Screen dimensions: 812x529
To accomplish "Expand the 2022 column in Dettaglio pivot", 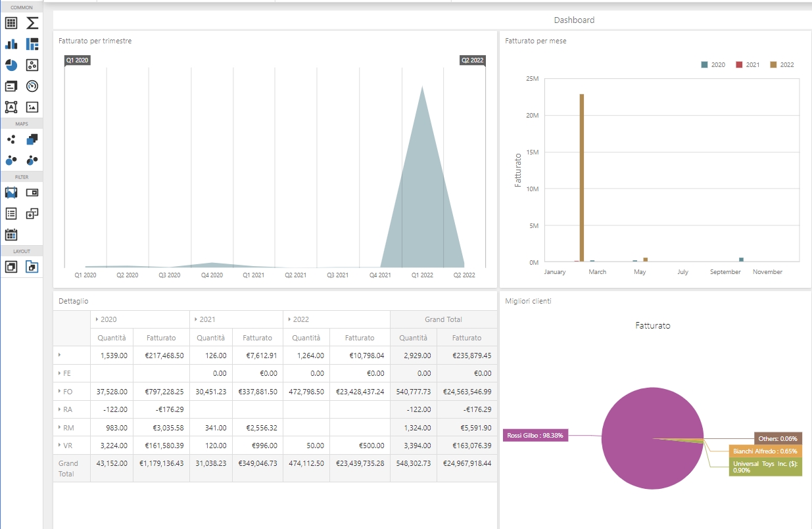I will click(x=290, y=319).
